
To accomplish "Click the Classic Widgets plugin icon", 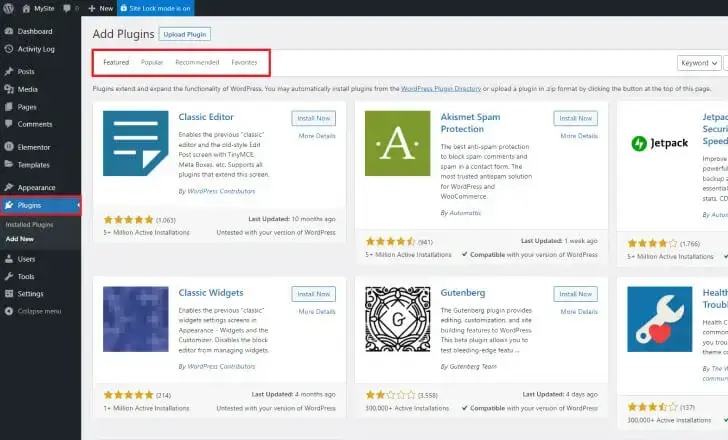I will pos(135,319).
